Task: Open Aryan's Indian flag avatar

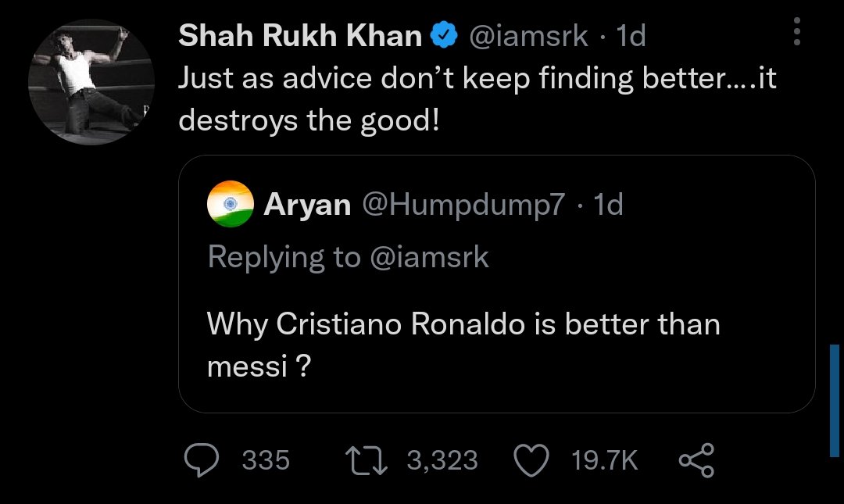Action: (231, 203)
